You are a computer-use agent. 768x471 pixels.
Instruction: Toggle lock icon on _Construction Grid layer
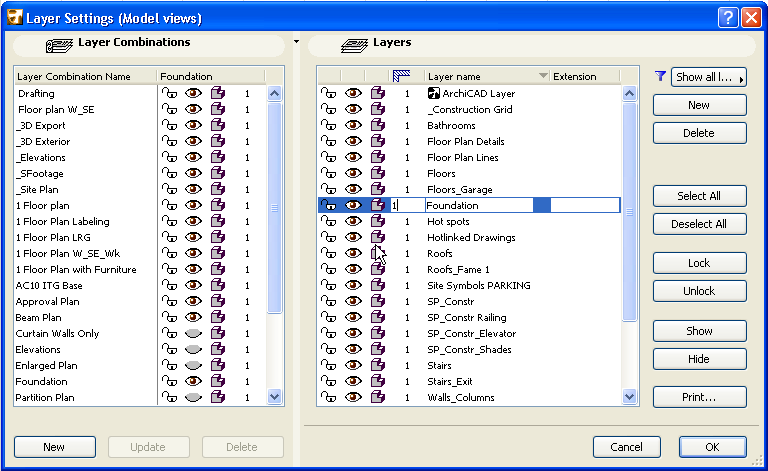pyautogui.click(x=328, y=109)
